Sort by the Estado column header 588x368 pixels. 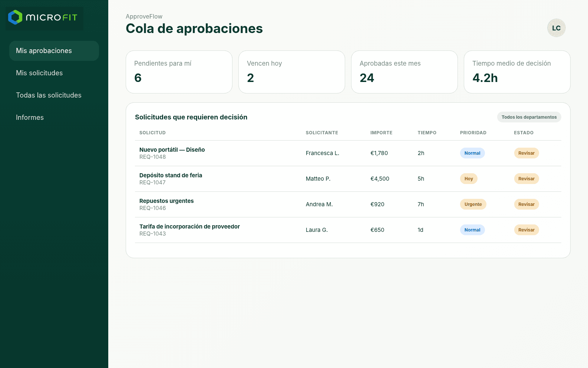(x=523, y=133)
